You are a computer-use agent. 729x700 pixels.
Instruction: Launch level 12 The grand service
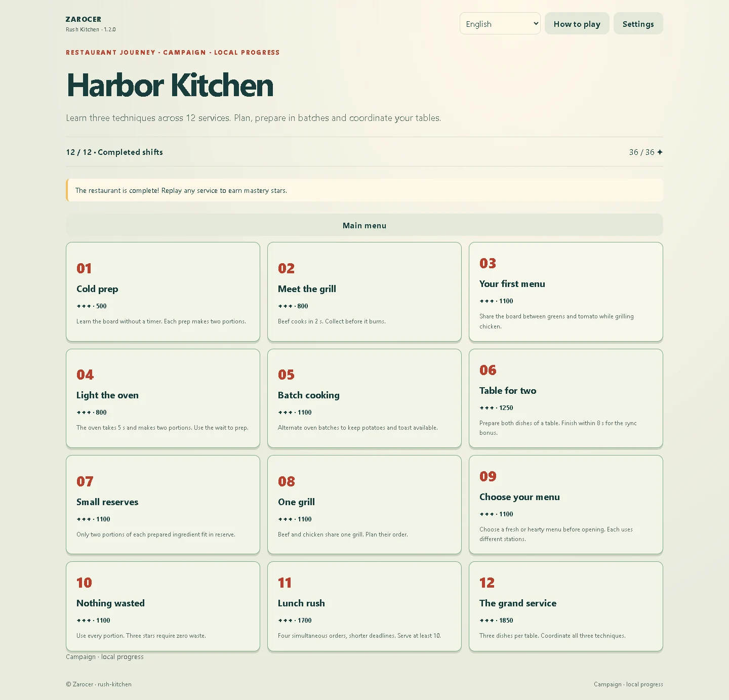[566, 606]
